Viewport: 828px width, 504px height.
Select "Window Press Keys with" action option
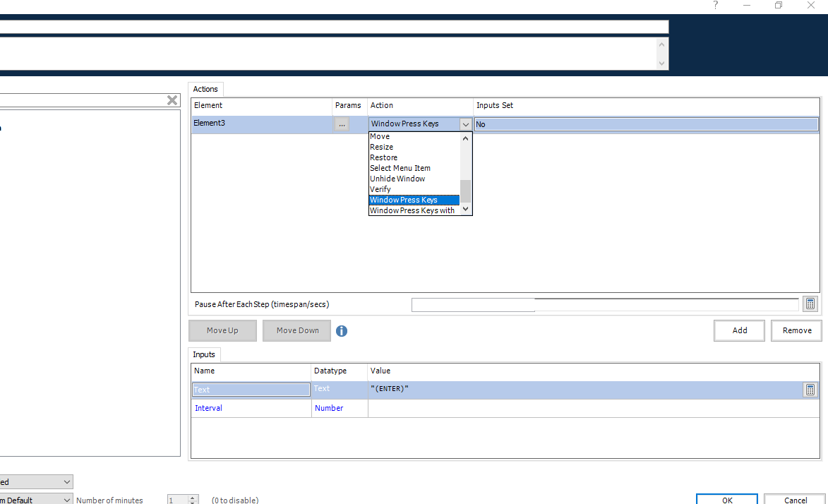pos(414,210)
